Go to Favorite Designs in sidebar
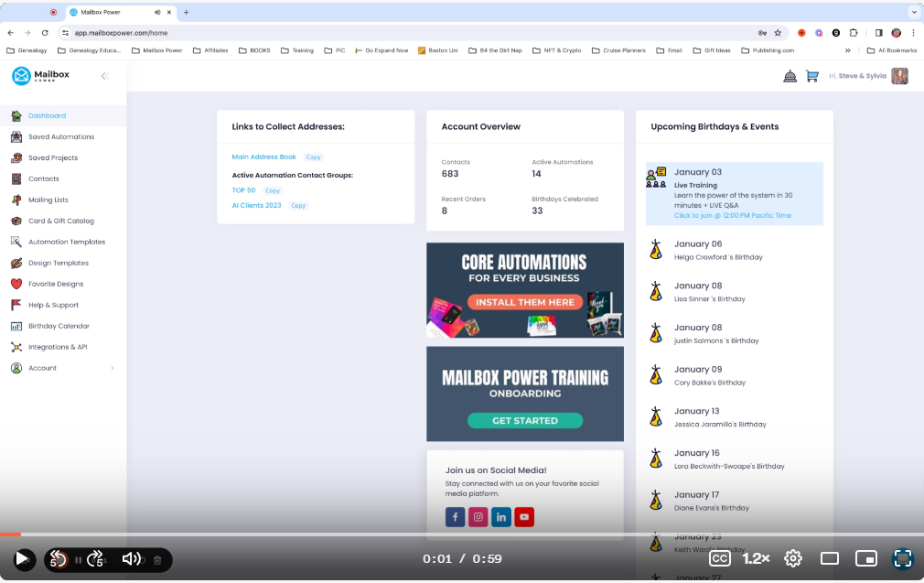 coord(55,285)
